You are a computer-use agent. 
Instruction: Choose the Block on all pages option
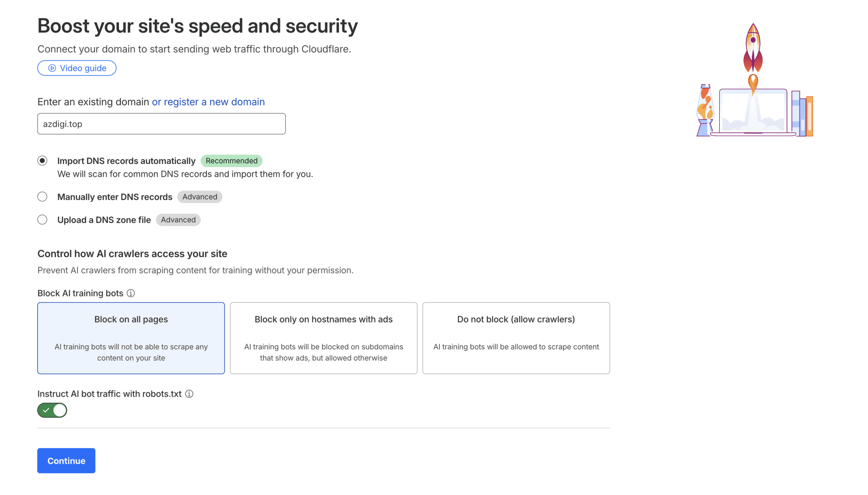click(x=131, y=338)
